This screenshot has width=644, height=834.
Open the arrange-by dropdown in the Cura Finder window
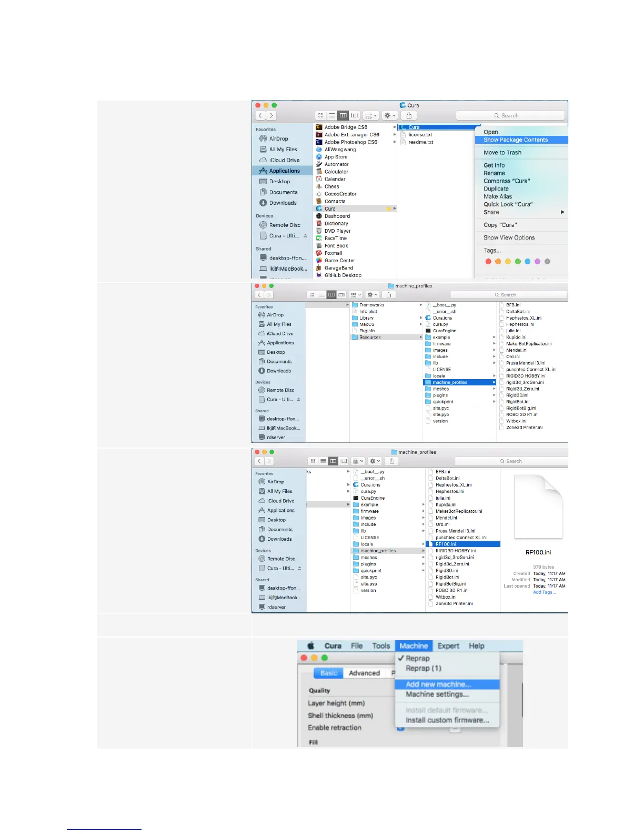pyautogui.click(x=370, y=115)
